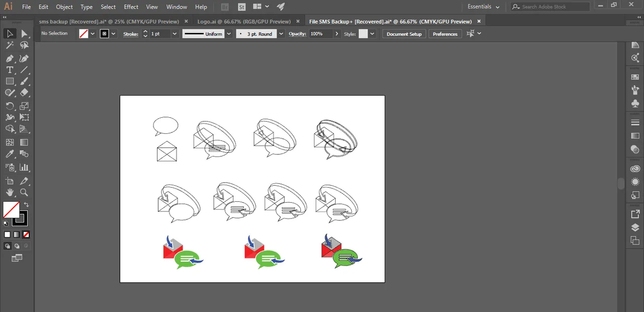Set paint mode to Color
The image size is (644, 312).
point(8,235)
